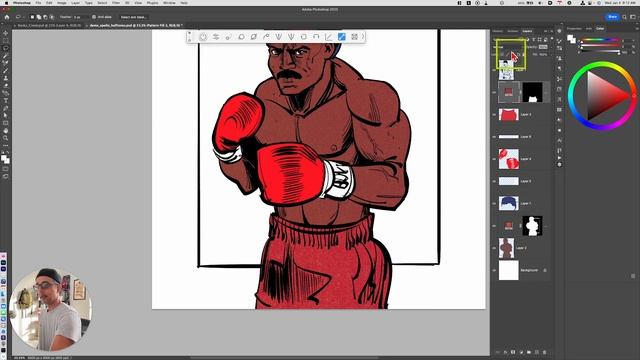Select the Zoom tool in toolbar
This screenshot has width=640, height=360.
(5, 138)
